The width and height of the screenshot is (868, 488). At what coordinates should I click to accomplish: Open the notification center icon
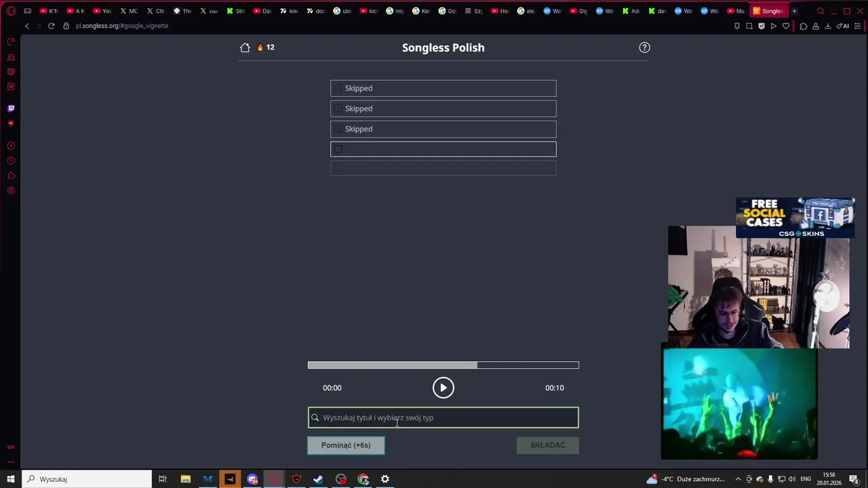pos(854,479)
